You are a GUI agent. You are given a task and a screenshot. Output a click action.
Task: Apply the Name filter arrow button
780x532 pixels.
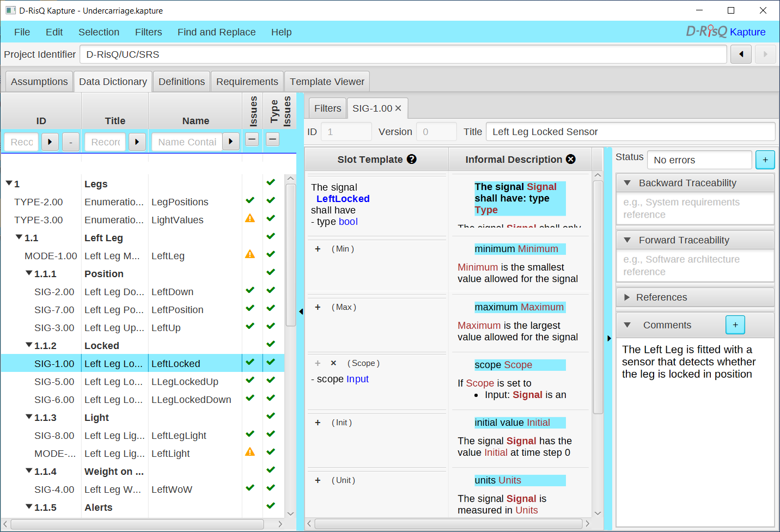tap(231, 142)
